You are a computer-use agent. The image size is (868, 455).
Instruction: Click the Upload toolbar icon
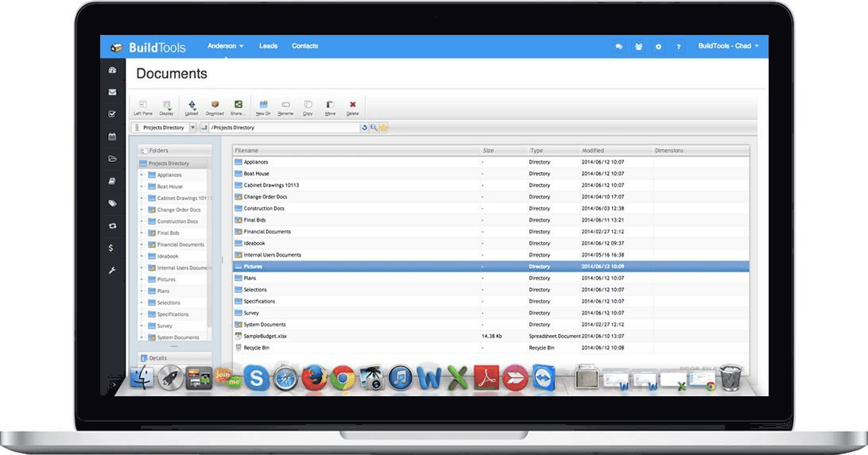[x=192, y=105]
